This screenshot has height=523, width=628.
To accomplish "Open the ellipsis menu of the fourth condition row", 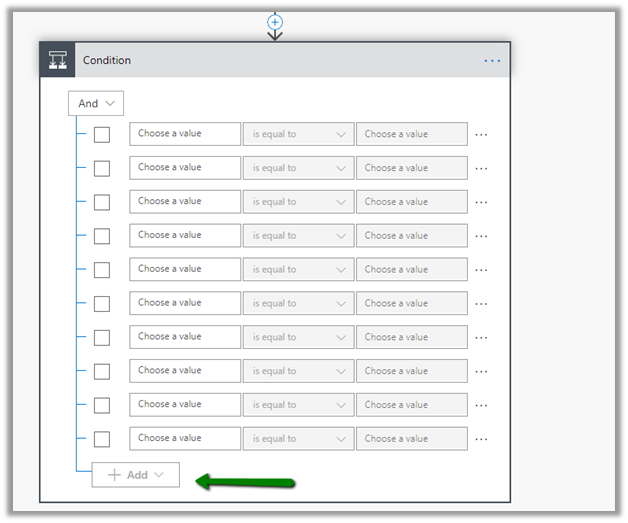I will pyautogui.click(x=481, y=236).
